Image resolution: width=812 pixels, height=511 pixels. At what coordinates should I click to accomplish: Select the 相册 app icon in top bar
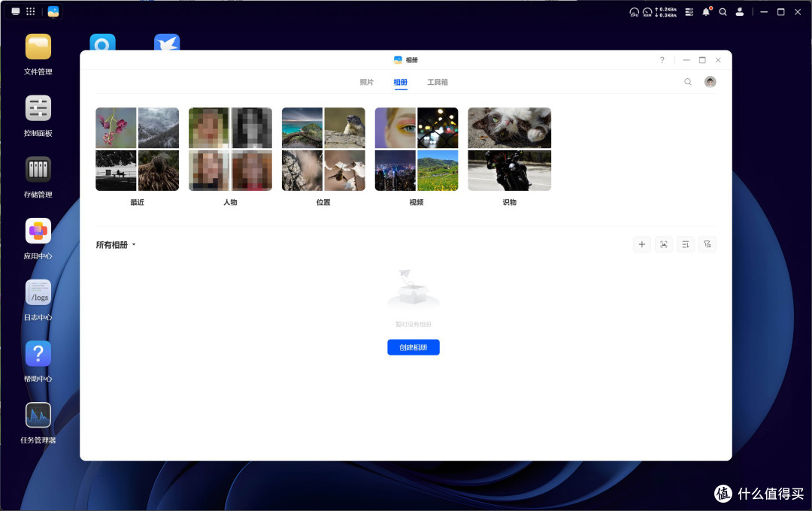(53, 11)
